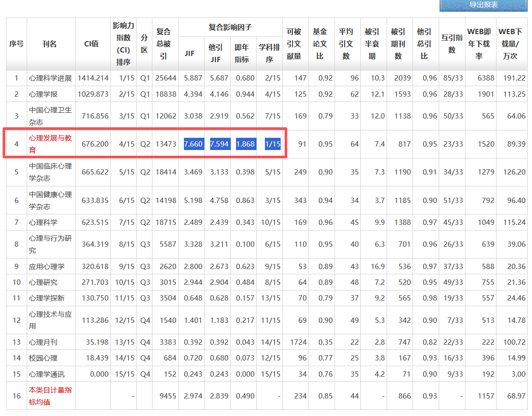Click the 导出报表 export button
Image resolution: width=532 pixels, height=416 pixels.
click(x=483, y=5)
